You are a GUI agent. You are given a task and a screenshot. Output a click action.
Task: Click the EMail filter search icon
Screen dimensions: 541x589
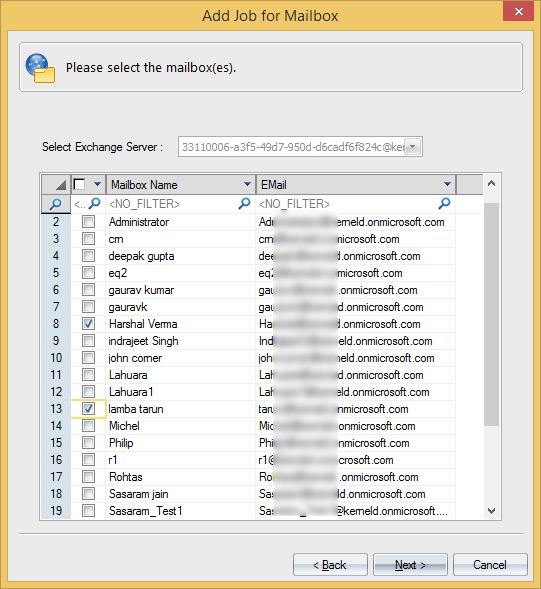[444, 204]
